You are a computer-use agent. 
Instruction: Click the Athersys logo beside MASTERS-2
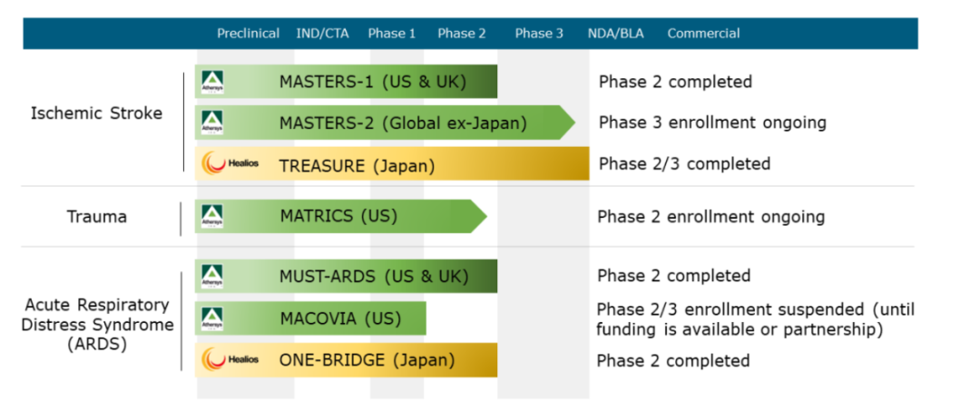point(212,122)
